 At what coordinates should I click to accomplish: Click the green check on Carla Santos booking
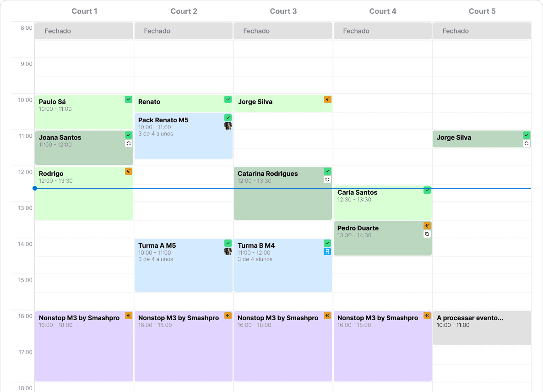pos(427,190)
